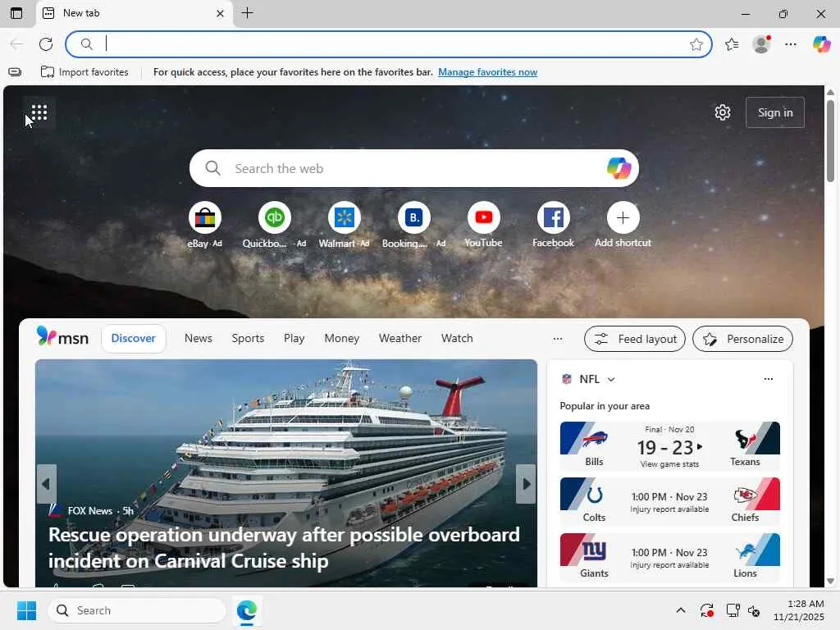Click the msn logo

(x=62, y=337)
